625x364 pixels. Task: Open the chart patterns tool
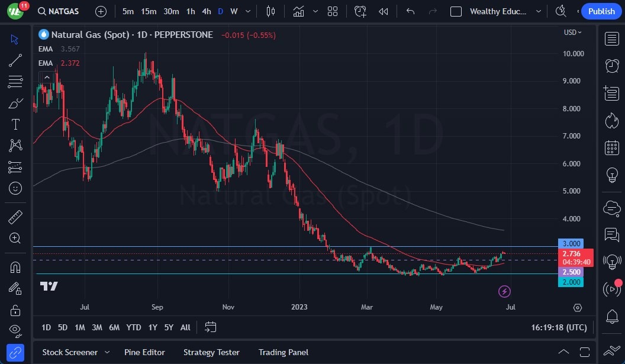15,146
